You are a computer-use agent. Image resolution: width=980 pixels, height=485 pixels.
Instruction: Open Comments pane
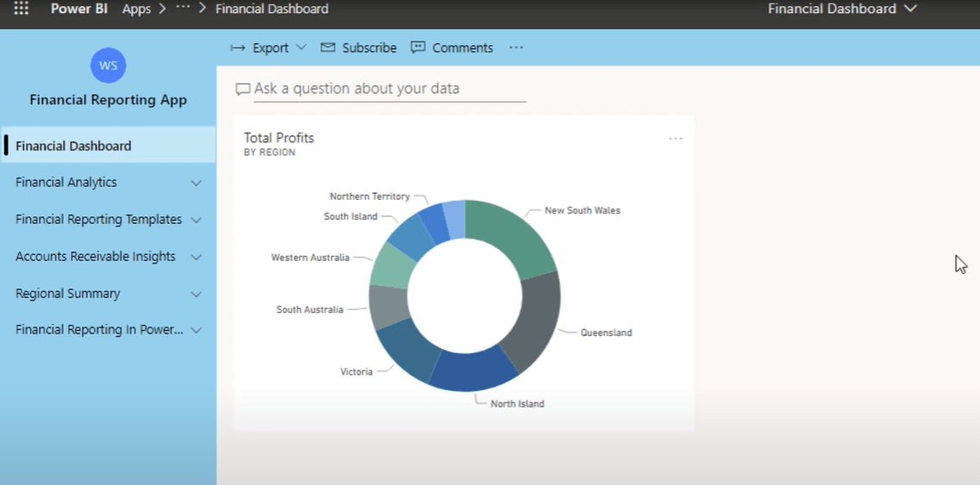452,47
